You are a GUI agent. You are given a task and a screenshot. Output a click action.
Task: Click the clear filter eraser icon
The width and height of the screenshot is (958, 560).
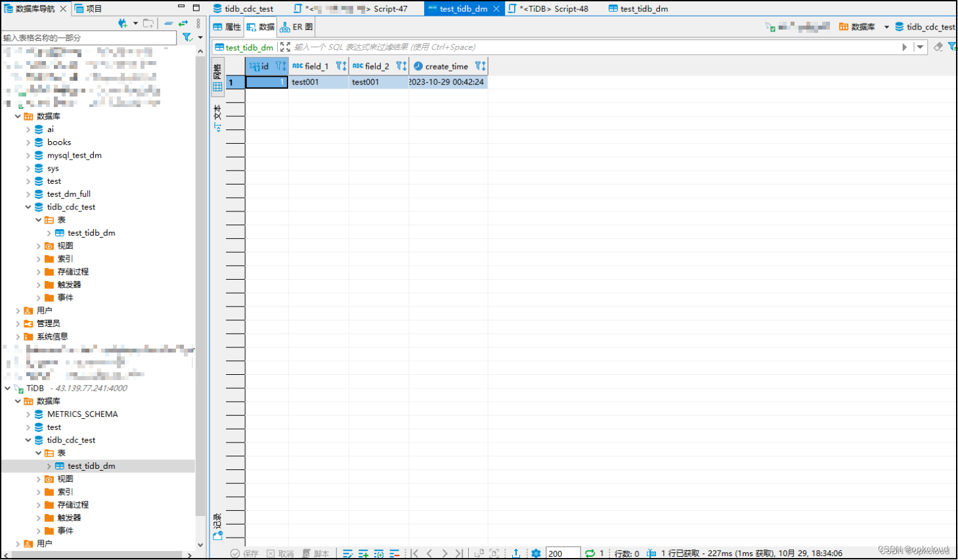point(938,47)
